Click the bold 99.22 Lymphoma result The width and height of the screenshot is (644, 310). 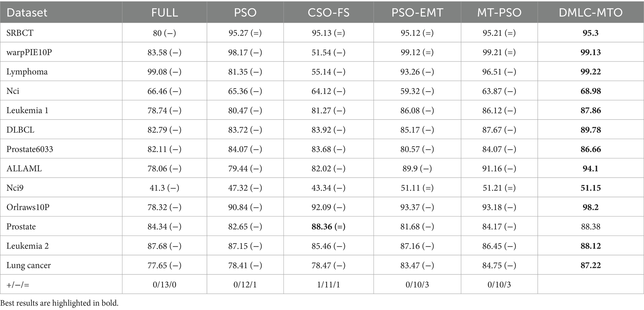pos(590,72)
